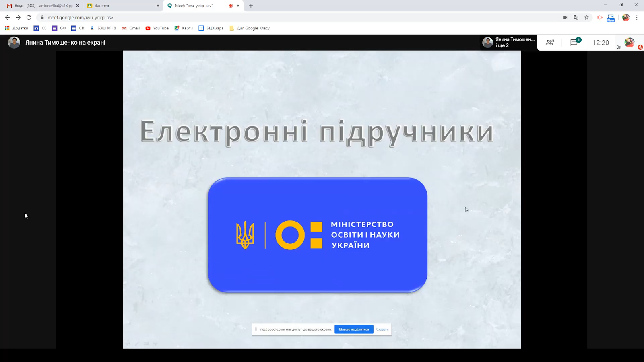
Task: Click presenter avatar beside Янина Тимошенко на екрані
Action: pyautogui.click(x=14, y=42)
